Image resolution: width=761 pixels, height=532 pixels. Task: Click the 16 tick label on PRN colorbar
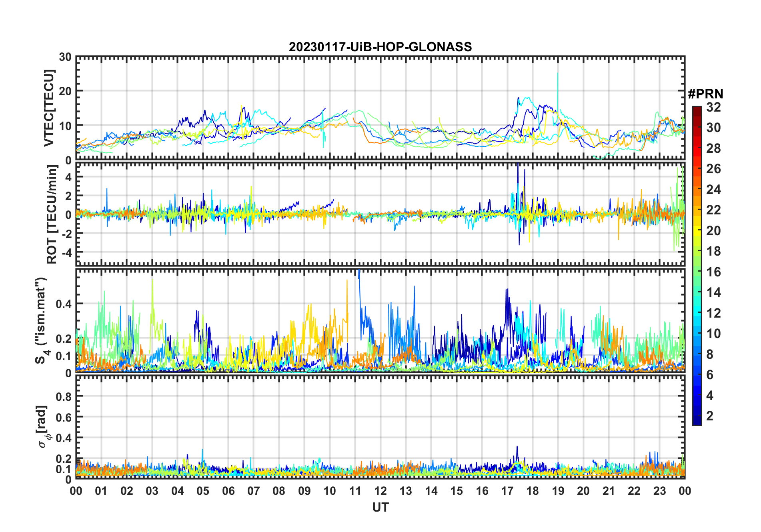(713, 272)
